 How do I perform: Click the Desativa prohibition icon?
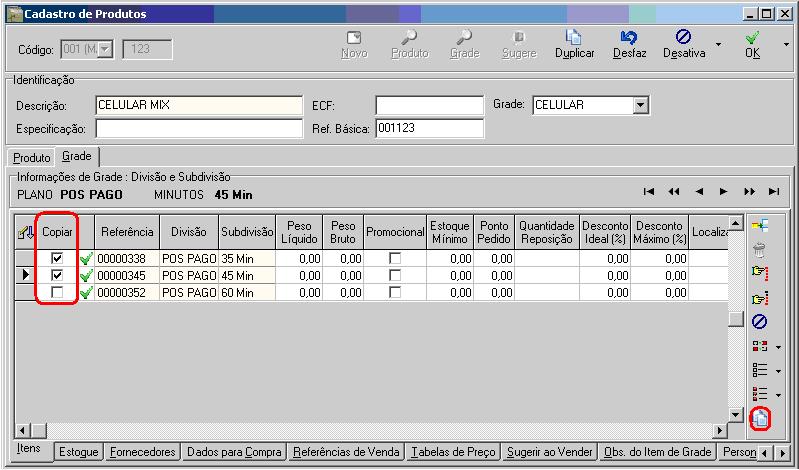[x=683, y=37]
